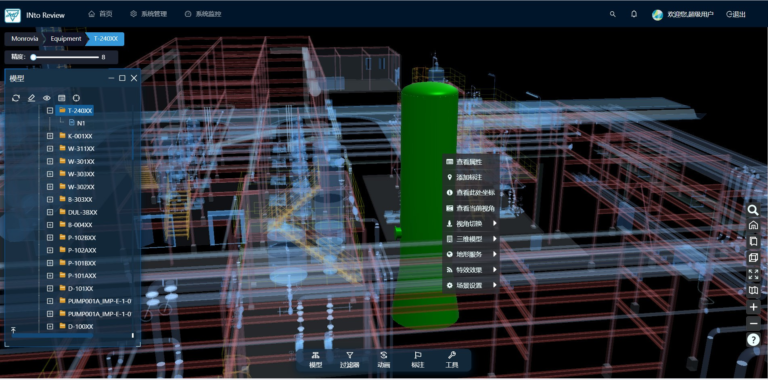Maximize the 模型 panel

[122, 78]
